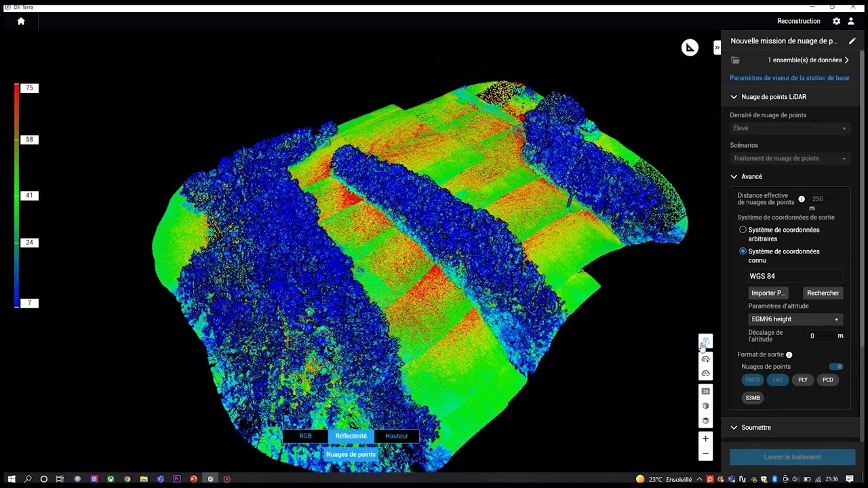The width and height of the screenshot is (868, 488).
Task: Show info for Format de sortie
Action: pyautogui.click(x=789, y=354)
